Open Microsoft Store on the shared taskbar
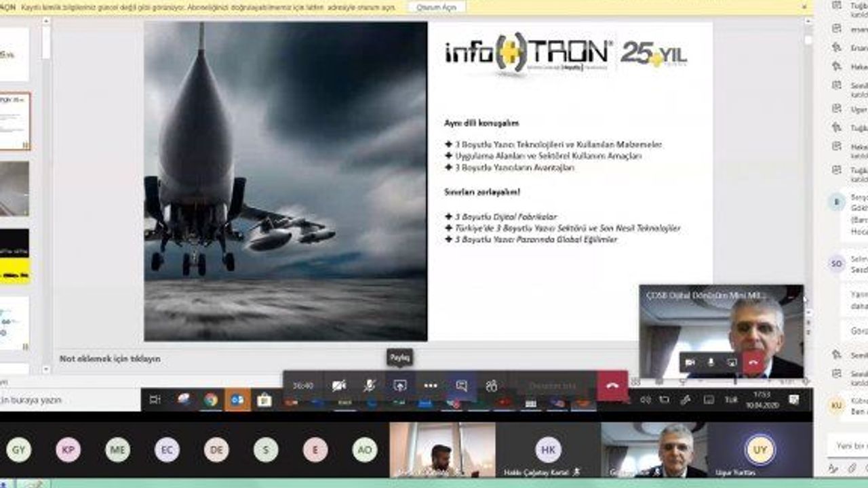 click(x=264, y=401)
